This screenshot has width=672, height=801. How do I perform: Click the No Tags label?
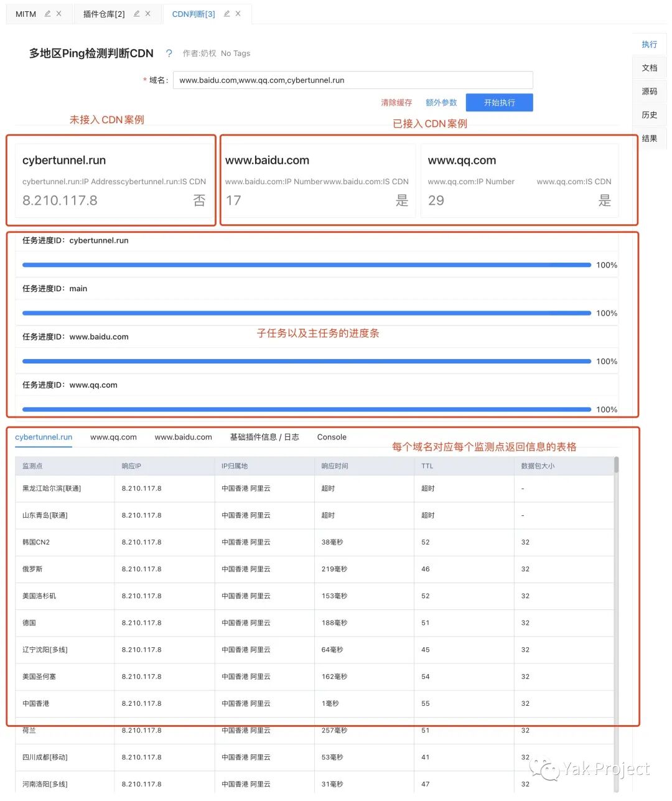coord(235,54)
